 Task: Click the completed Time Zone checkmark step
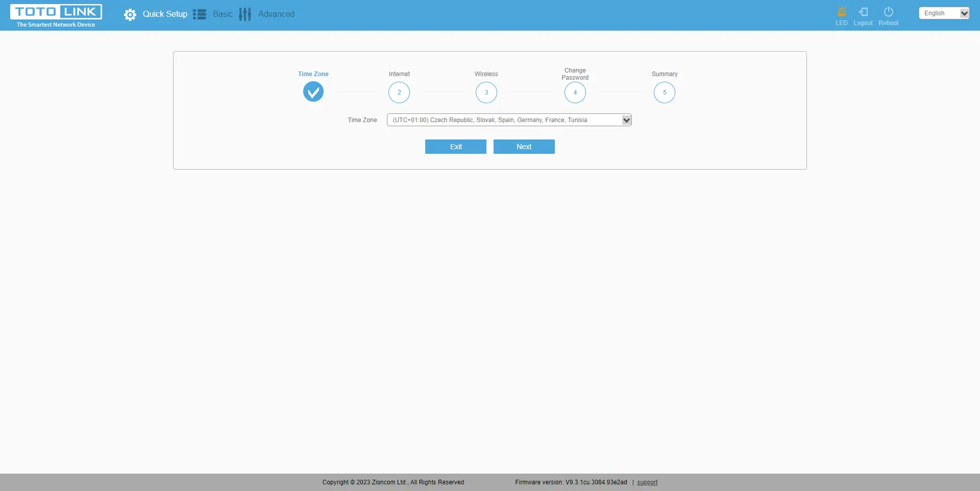click(x=313, y=92)
